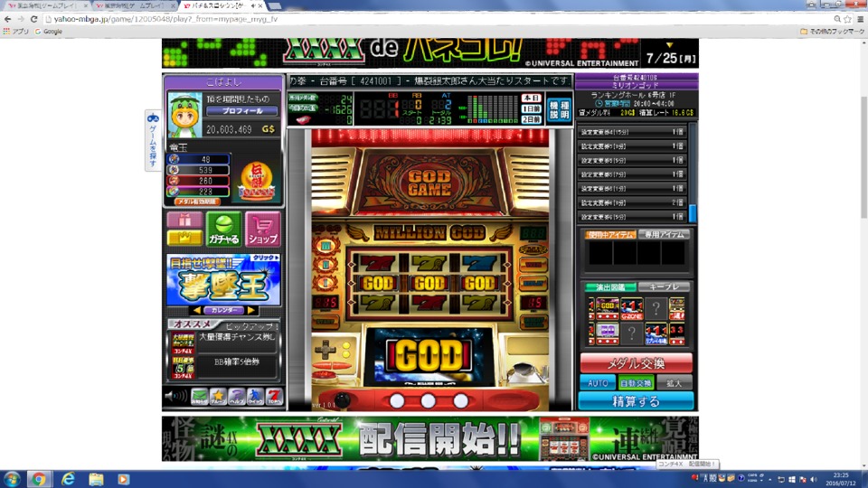Viewport: 868px width, 488px height.
Task: Open the purple question mark help icon
Action: point(237,396)
